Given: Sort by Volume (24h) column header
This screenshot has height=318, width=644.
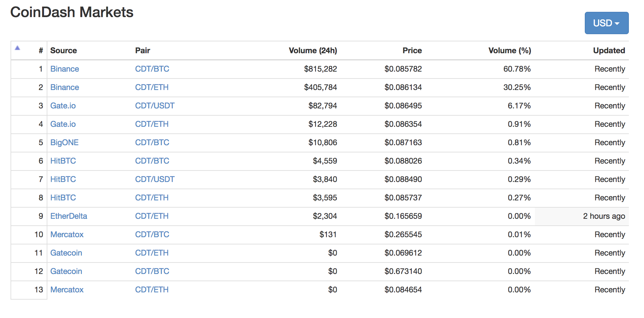Looking at the screenshot, I should click(x=313, y=51).
